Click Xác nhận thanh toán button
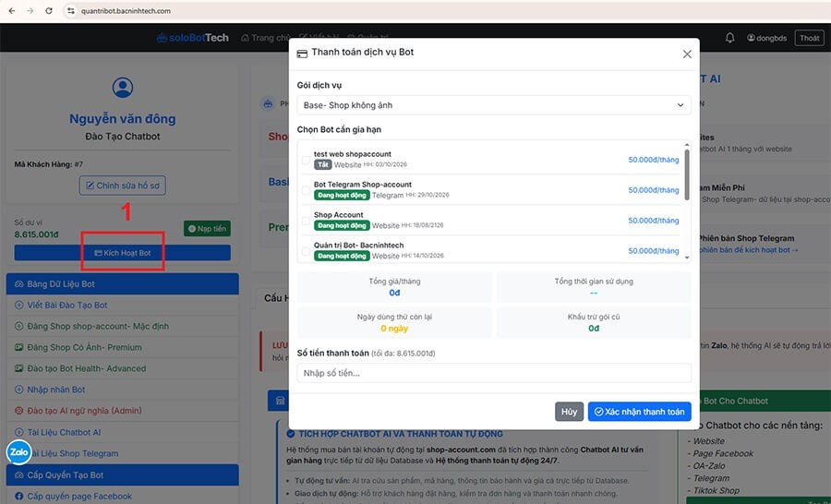The image size is (831, 504). pyautogui.click(x=639, y=412)
